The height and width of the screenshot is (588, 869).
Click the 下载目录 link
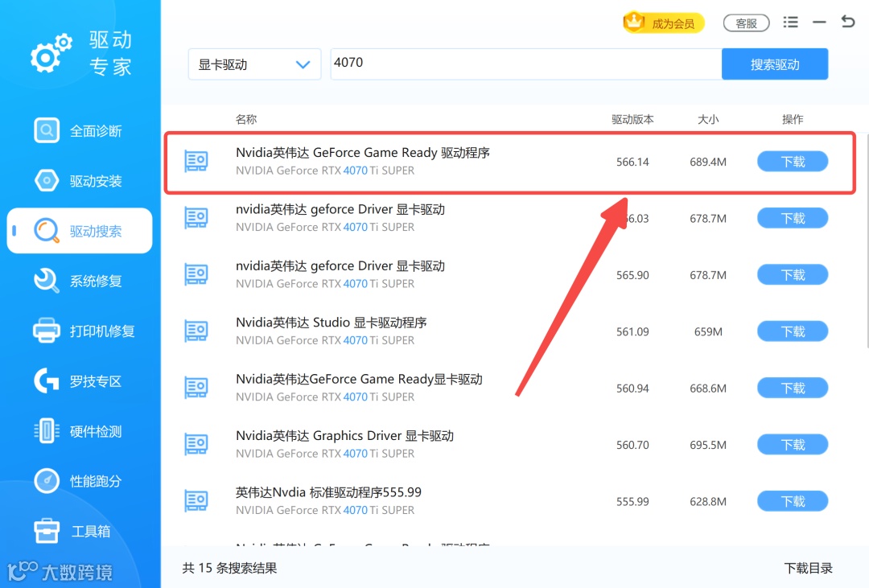pos(808,568)
